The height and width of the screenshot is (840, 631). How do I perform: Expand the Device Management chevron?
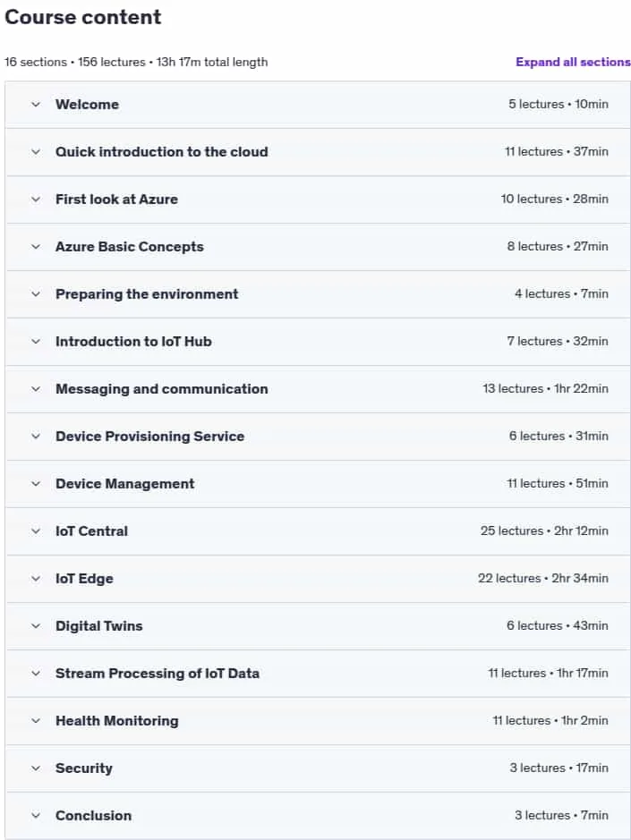[x=36, y=484]
